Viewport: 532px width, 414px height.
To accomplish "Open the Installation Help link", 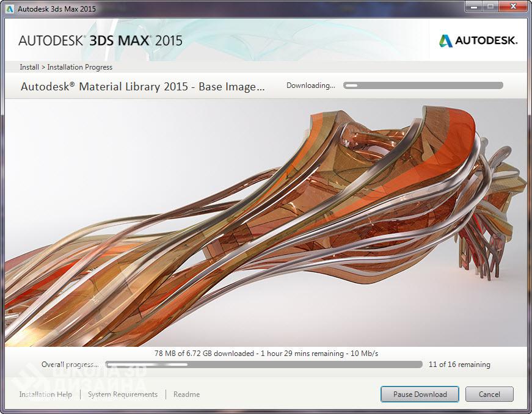I will 45,394.
